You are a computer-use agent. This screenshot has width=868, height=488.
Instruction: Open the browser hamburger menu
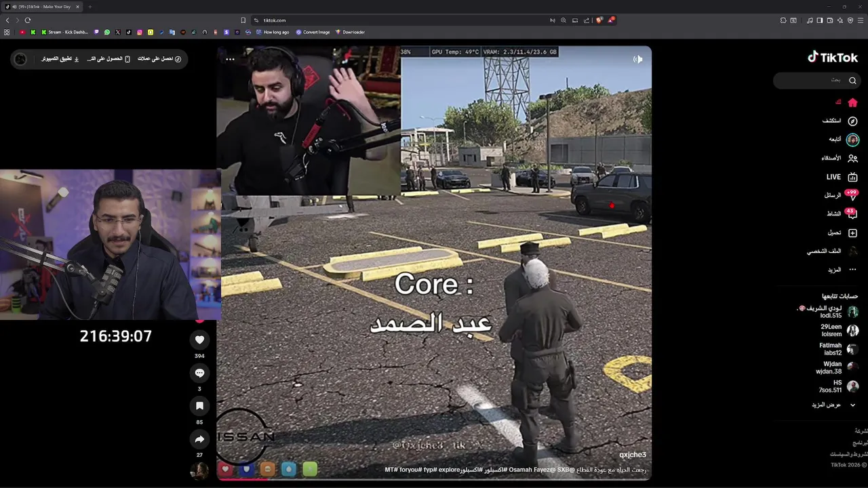(x=861, y=20)
